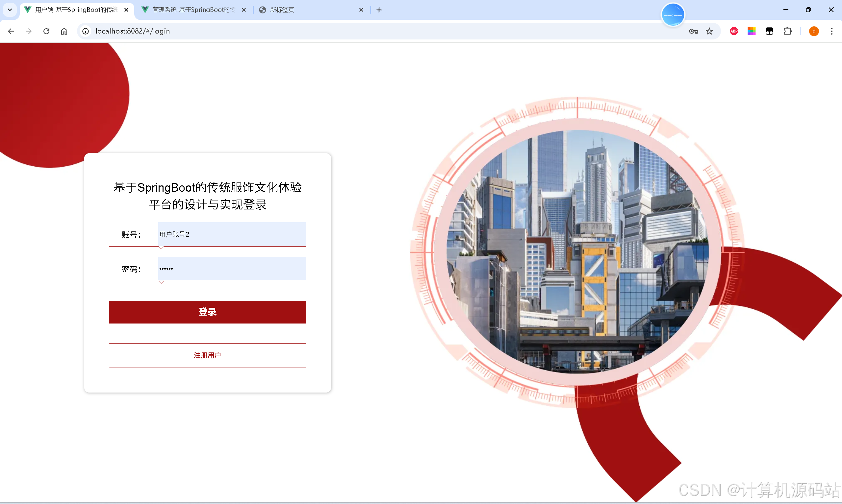Open the saved passwords key icon
This screenshot has width=842, height=504.
click(693, 31)
